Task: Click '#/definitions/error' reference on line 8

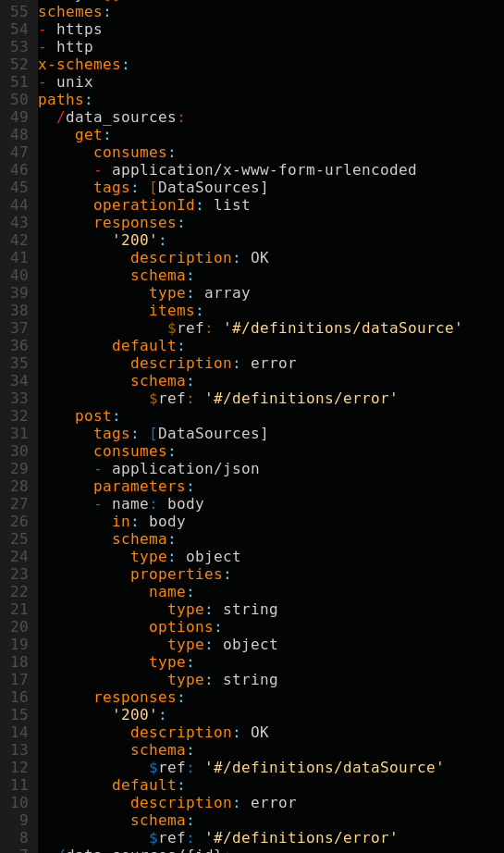Action: click(x=301, y=838)
